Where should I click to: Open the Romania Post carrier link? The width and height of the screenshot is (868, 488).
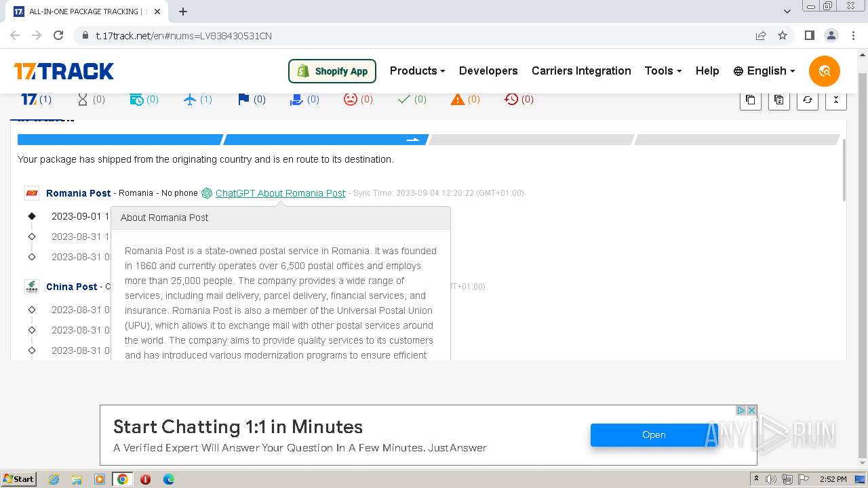click(x=79, y=193)
